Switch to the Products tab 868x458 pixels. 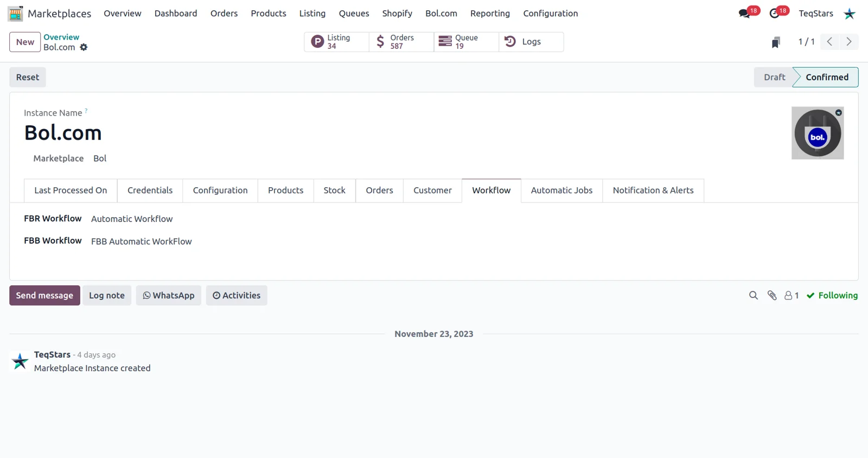[x=285, y=190]
